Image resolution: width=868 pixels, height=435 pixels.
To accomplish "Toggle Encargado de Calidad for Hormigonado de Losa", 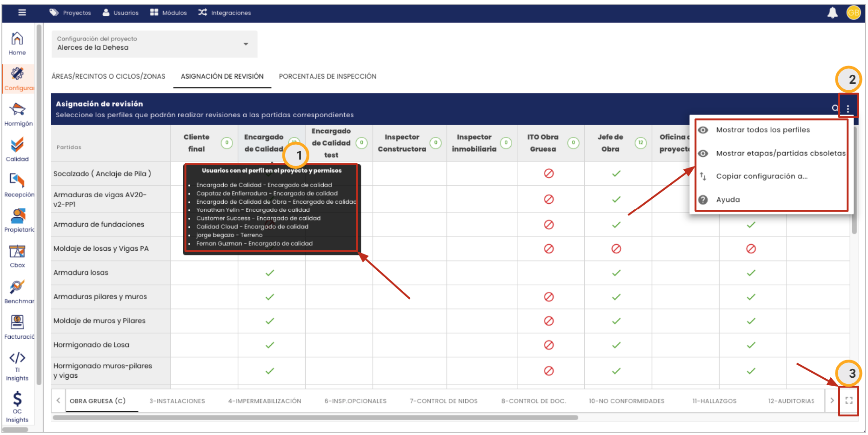I will [x=269, y=345].
